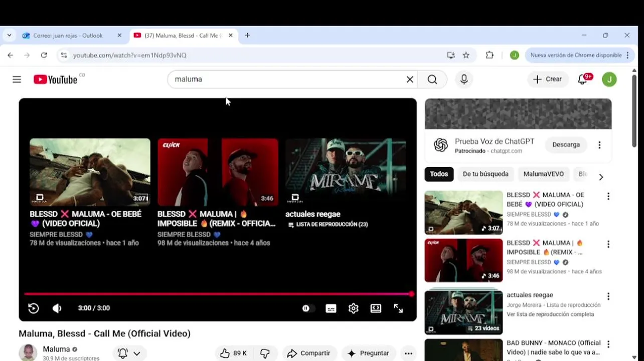View site information icon in address bar
Screen dimensions: 644x361
point(64,55)
